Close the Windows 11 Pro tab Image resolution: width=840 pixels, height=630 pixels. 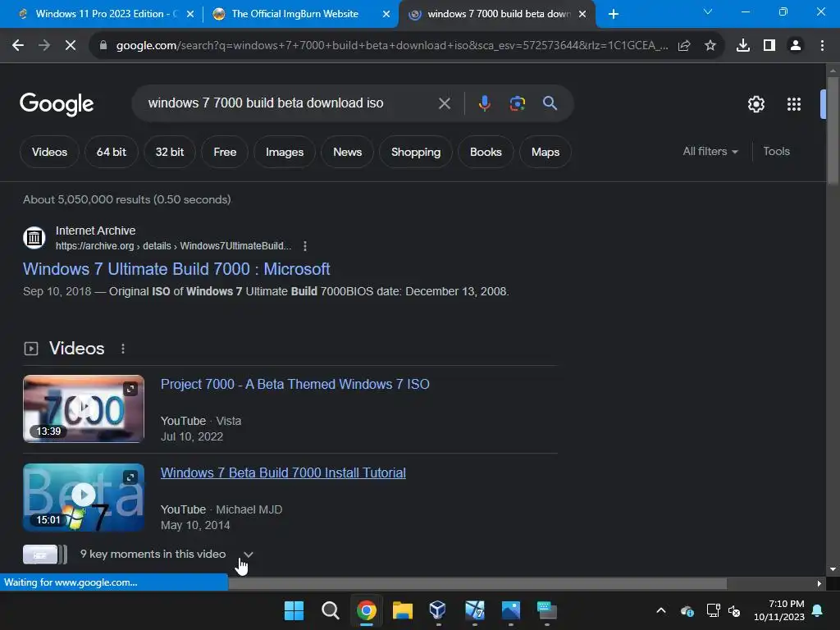[x=190, y=14]
